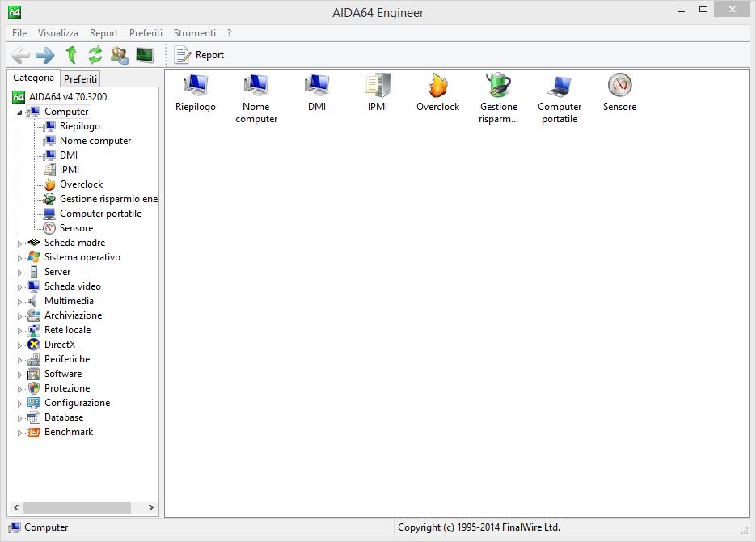Click the green monitor graph toolbar icon
This screenshot has width=756, height=542.
[x=145, y=55]
